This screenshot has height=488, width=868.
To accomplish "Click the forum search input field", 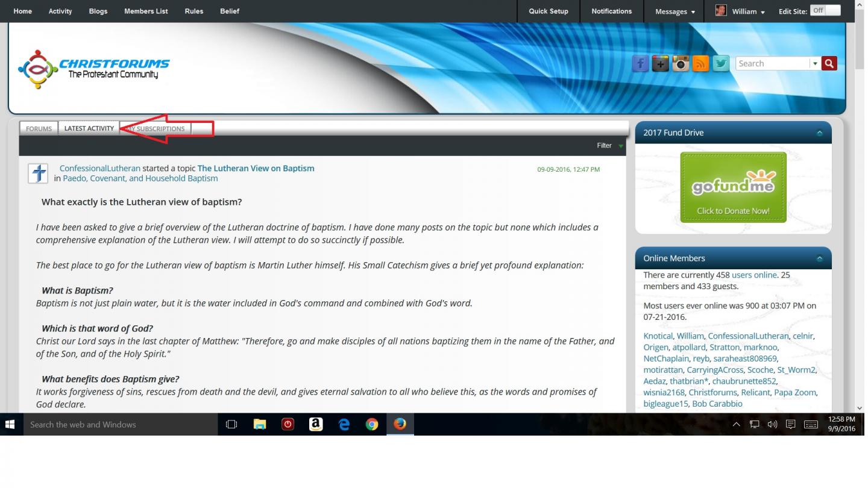I will point(773,63).
